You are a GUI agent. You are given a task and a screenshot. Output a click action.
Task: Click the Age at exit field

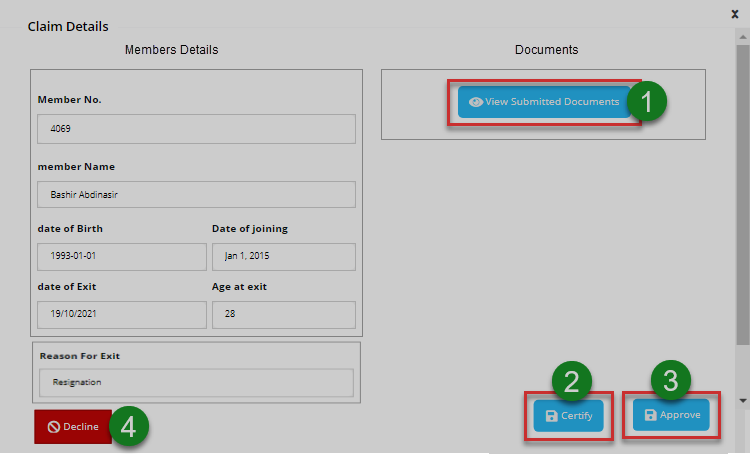coord(283,314)
